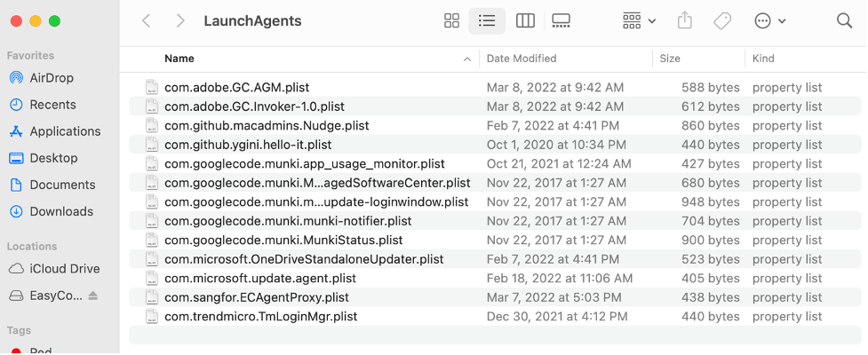Switch to column view
Screen dimensions: 868x355
coord(525,21)
